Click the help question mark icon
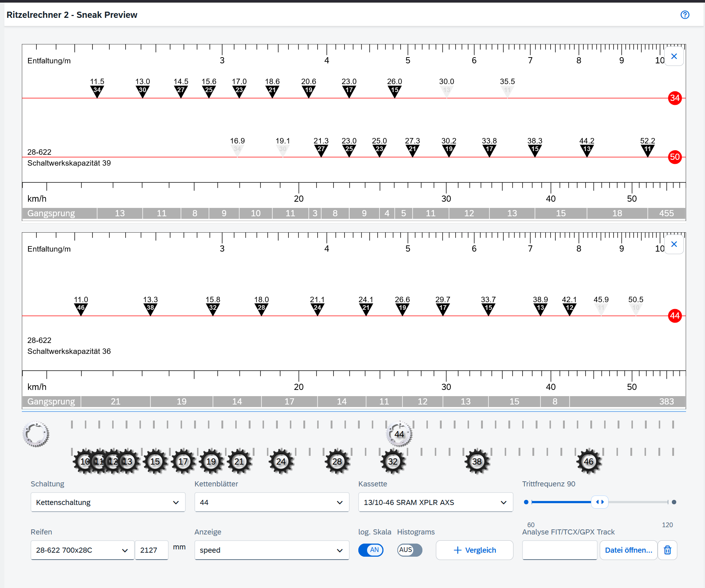This screenshot has height=588, width=705. point(685,15)
